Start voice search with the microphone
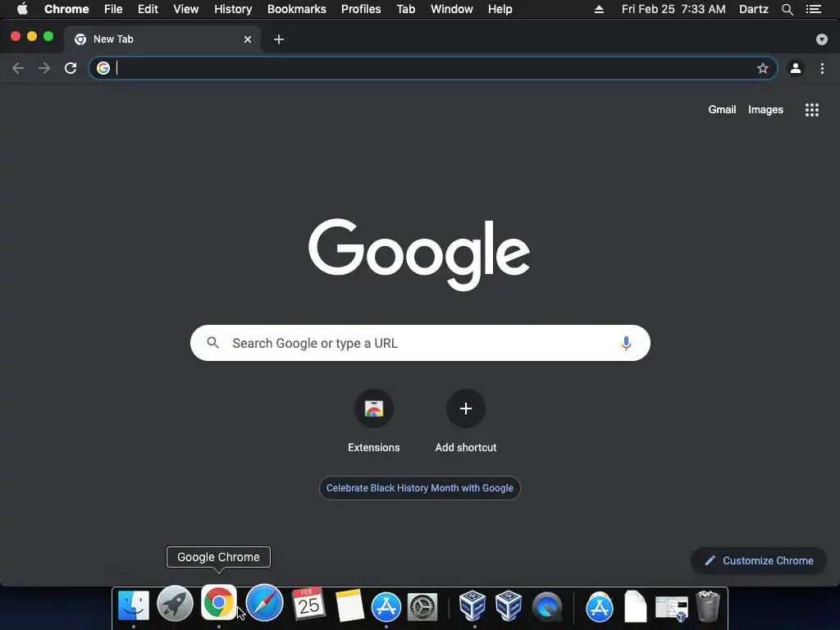This screenshot has width=840, height=630. tap(626, 343)
